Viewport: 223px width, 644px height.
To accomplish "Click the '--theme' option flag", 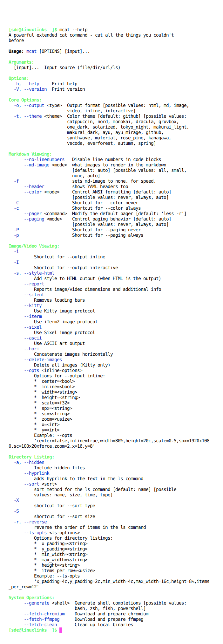I will click(33, 116).
